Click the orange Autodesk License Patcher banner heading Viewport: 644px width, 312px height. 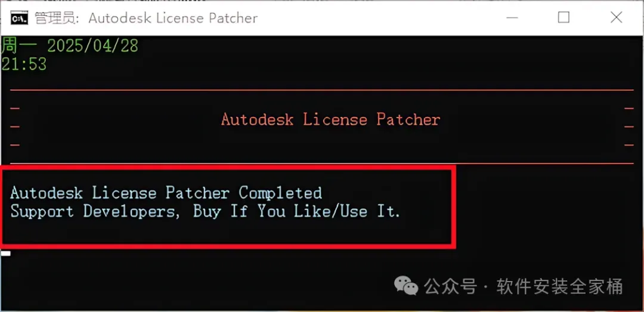point(330,120)
